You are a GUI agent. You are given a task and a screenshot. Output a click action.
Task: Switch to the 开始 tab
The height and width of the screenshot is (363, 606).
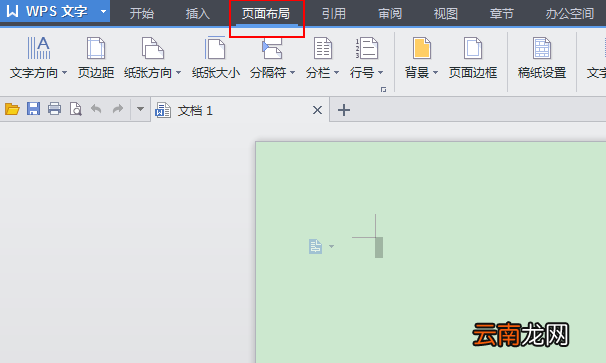click(x=141, y=14)
